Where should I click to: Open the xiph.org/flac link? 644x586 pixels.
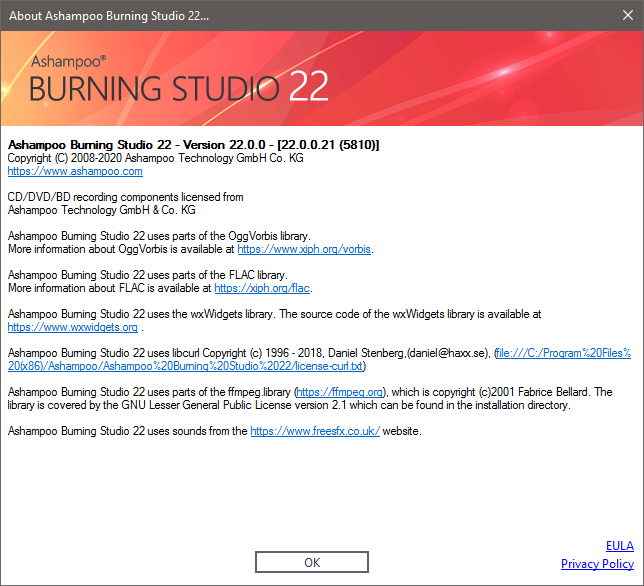coord(262,288)
